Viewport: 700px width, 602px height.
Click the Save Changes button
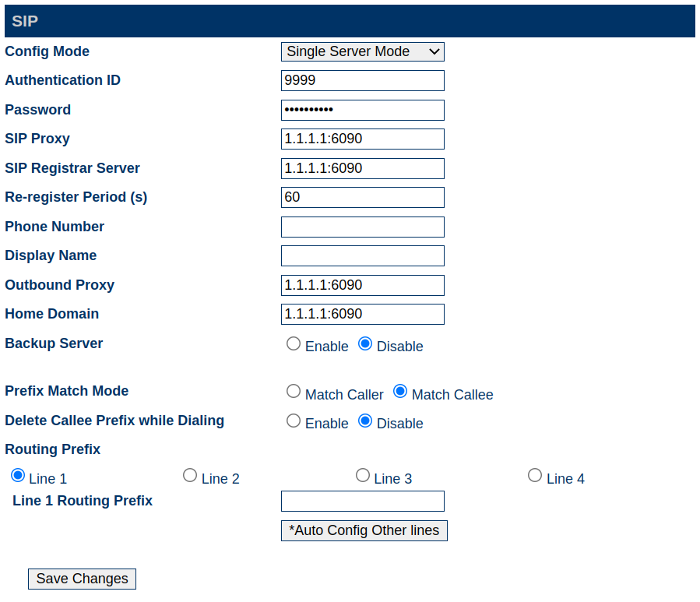[82, 579]
